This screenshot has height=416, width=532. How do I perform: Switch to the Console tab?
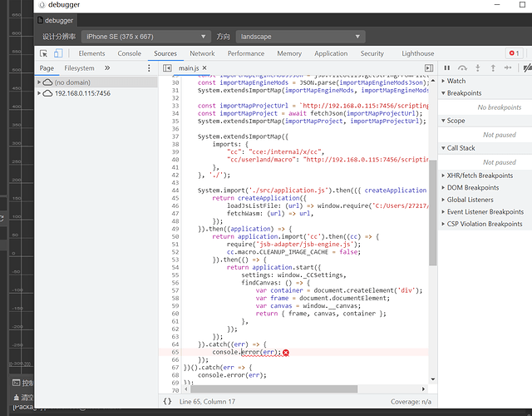point(129,53)
